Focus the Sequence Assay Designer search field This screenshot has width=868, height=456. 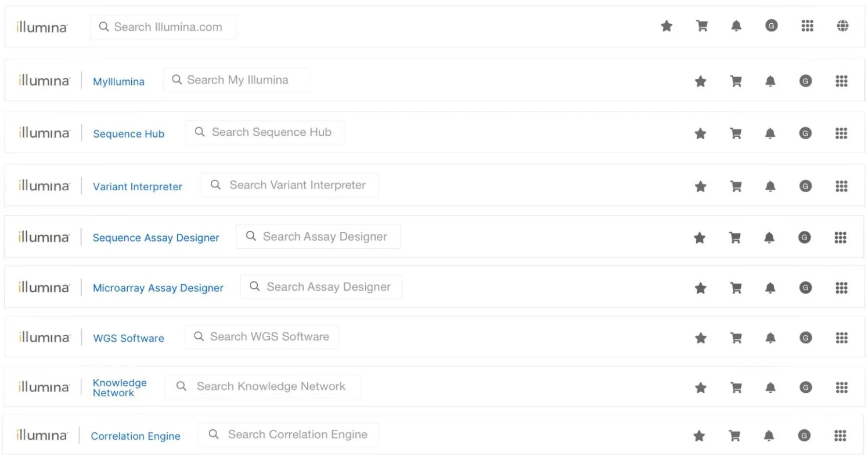318,237
